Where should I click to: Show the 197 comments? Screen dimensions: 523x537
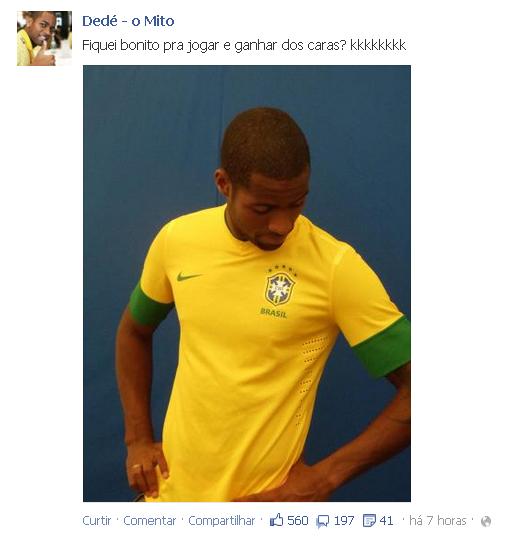344,521
